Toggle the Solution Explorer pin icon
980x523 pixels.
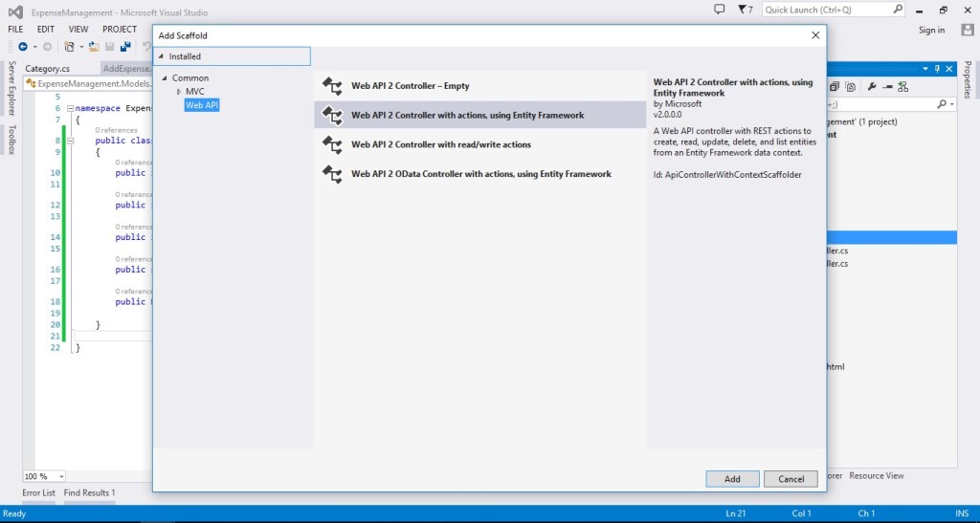point(937,69)
